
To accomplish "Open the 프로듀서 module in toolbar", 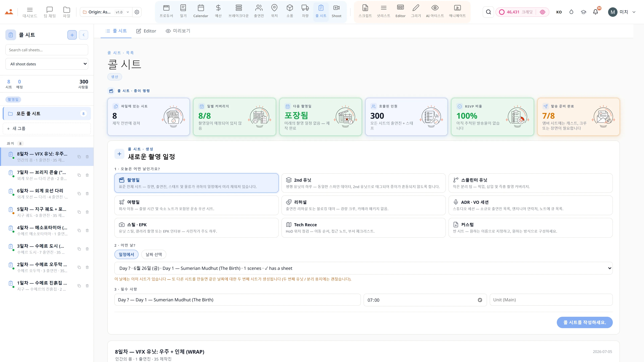I will [x=166, y=12].
